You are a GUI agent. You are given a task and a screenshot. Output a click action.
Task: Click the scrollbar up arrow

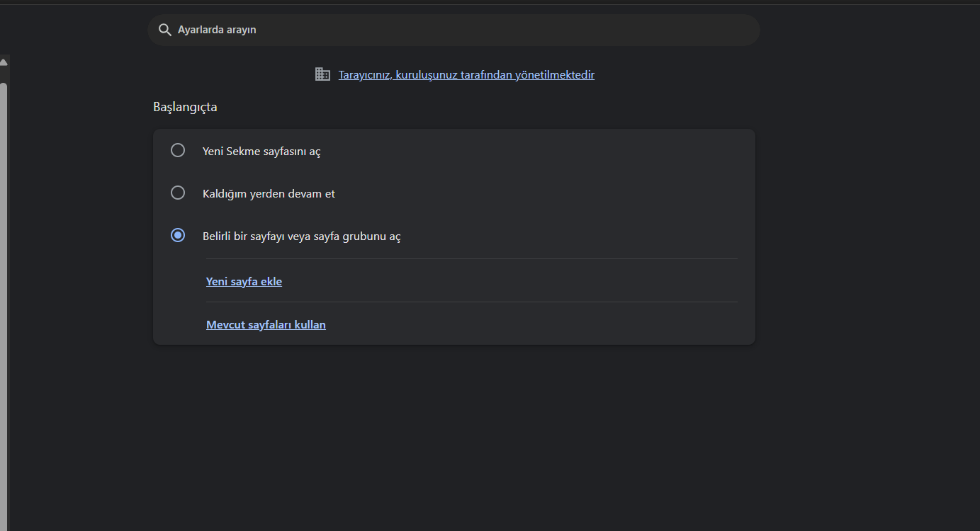4,63
